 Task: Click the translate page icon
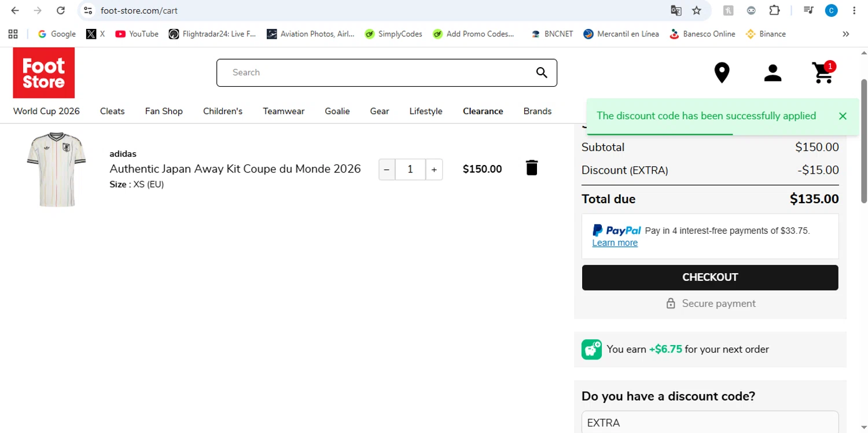click(x=676, y=10)
